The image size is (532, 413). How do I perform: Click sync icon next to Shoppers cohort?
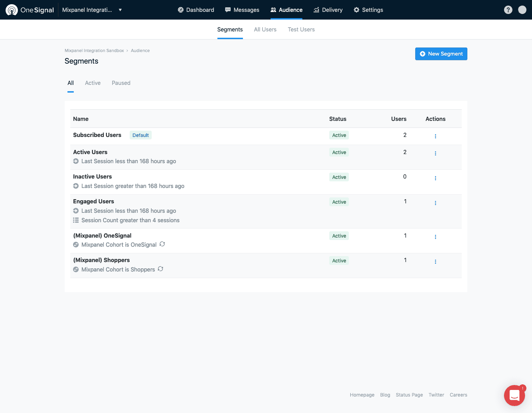tap(160, 269)
